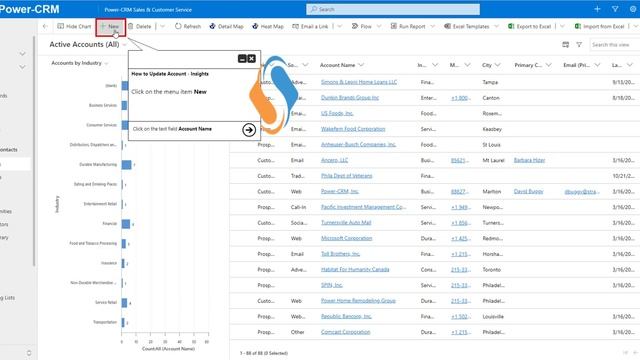Open the Active Accounts (All) view selector
640x360 pixels.
pyautogui.click(x=87, y=44)
